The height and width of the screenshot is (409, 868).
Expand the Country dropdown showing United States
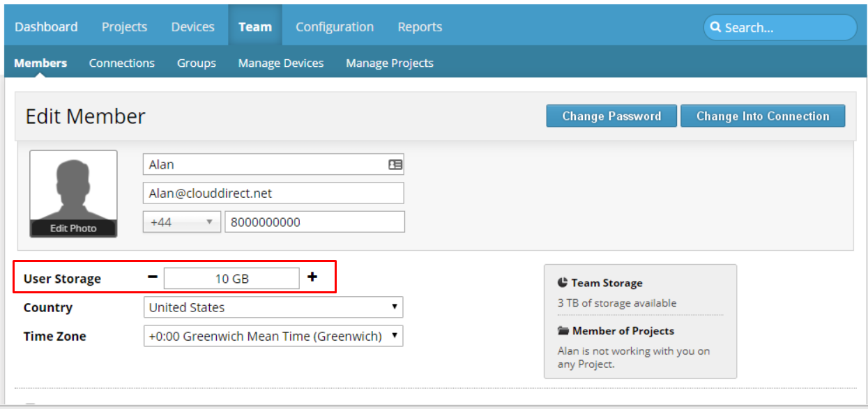click(x=273, y=307)
